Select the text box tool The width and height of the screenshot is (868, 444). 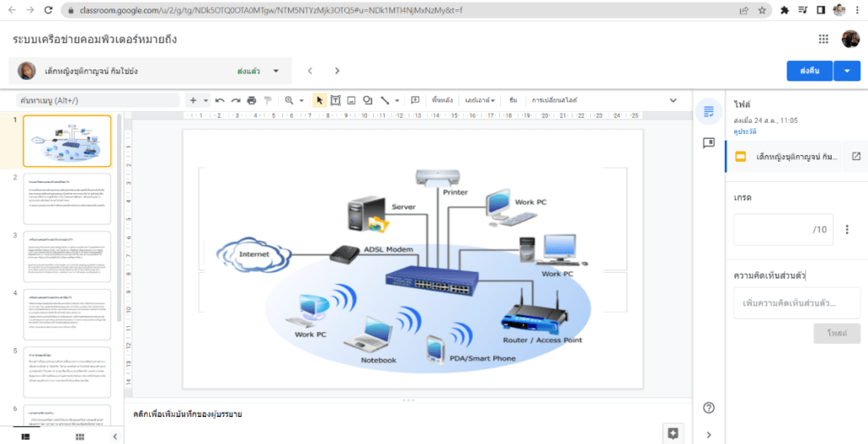point(336,100)
